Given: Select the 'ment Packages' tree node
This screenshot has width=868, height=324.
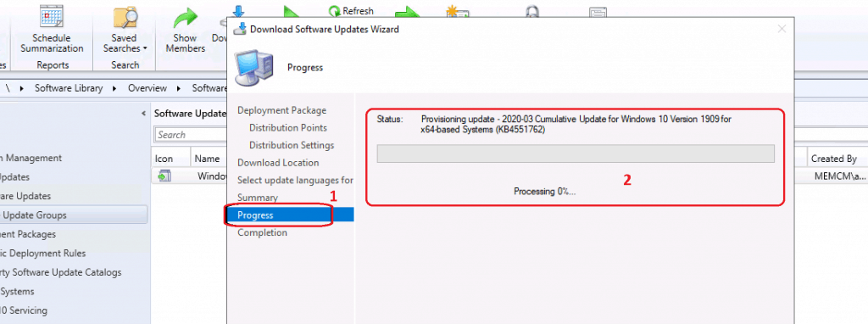Looking at the screenshot, I should (x=28, y=234).
